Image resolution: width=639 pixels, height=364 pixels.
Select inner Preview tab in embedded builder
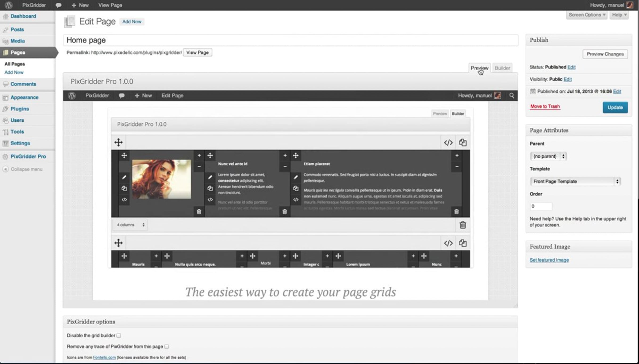tap(440, 114)
